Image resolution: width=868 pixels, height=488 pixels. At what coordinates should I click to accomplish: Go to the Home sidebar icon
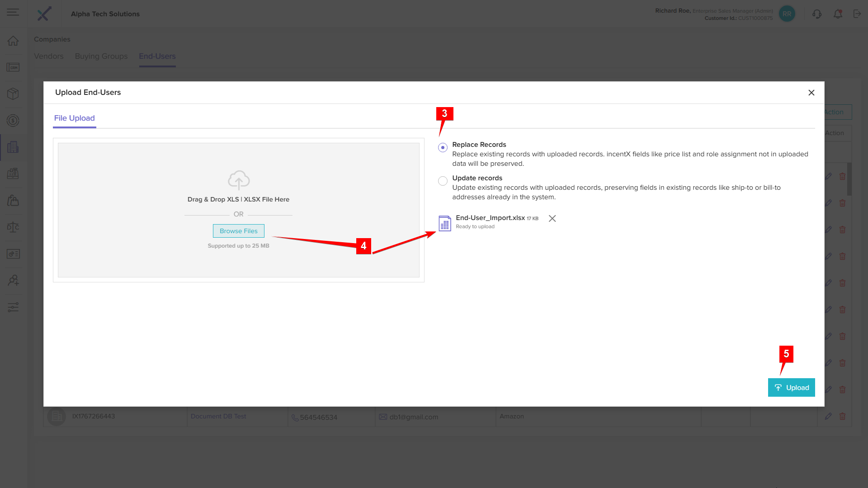(13, 41)
